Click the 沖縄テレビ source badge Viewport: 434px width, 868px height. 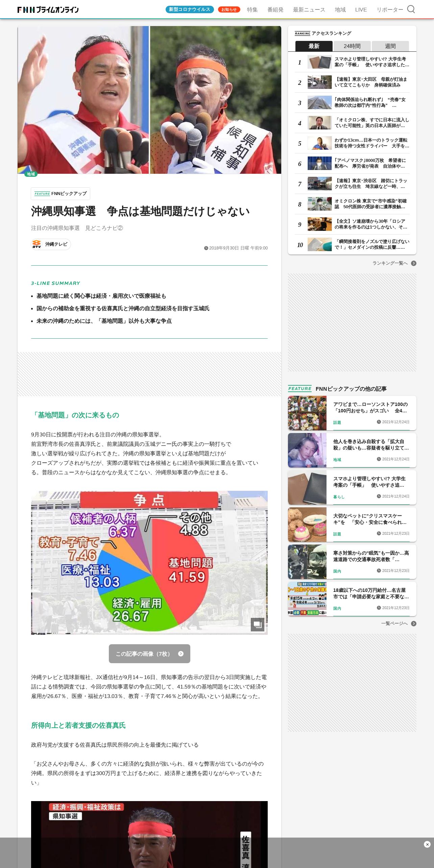(x=51, y=244)
